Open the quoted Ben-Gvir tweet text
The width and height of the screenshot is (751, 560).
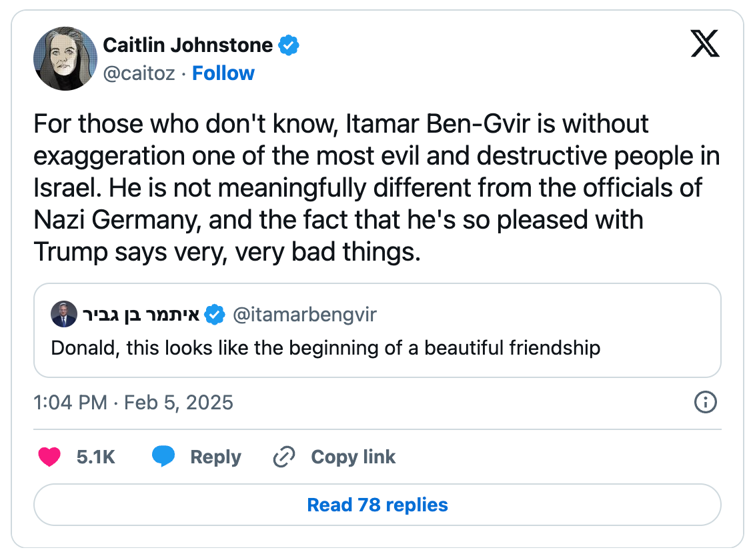point(325,348)
